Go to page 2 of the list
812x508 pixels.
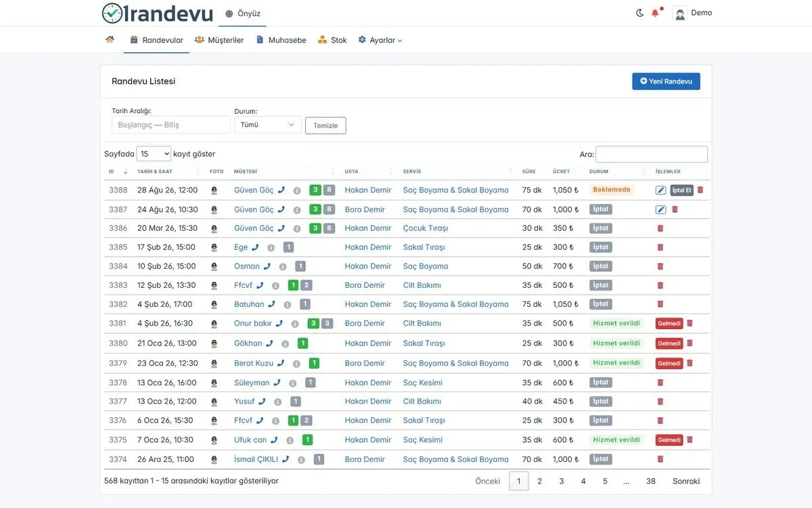(x=539, y=482)
